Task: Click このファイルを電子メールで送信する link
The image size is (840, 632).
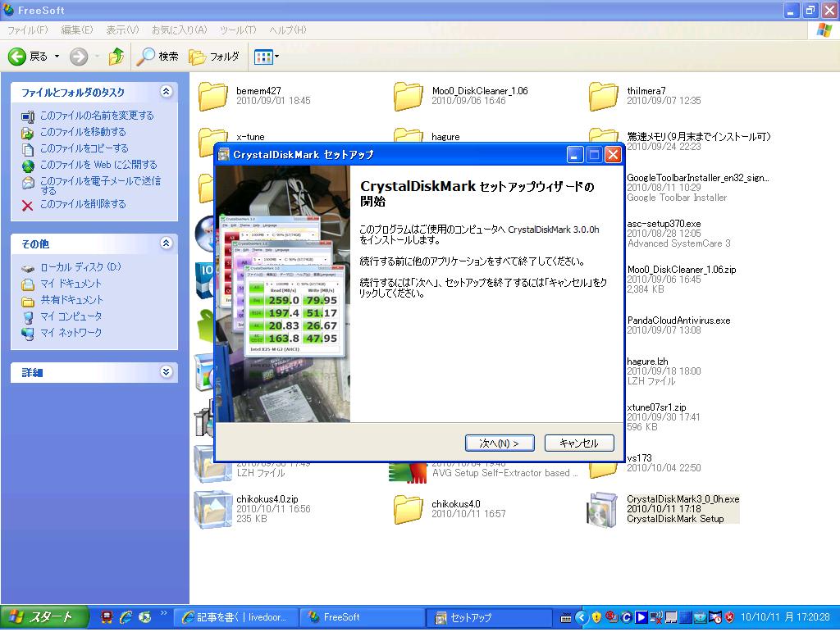Action: [x=100, y=185]
